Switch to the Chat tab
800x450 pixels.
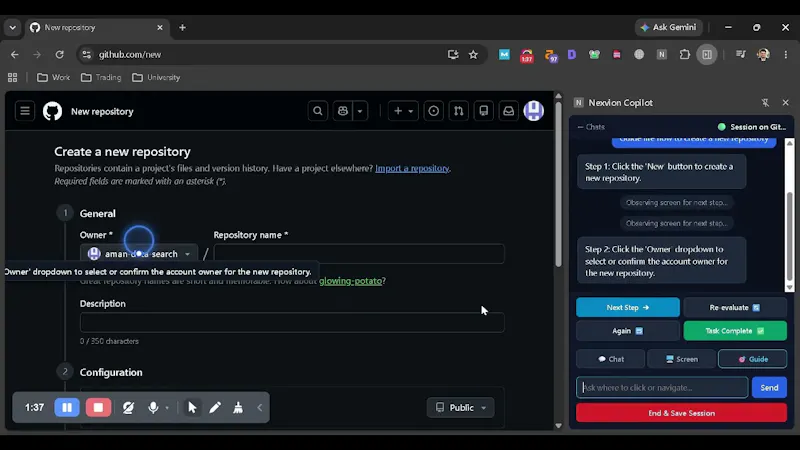[x=611, y=359]
